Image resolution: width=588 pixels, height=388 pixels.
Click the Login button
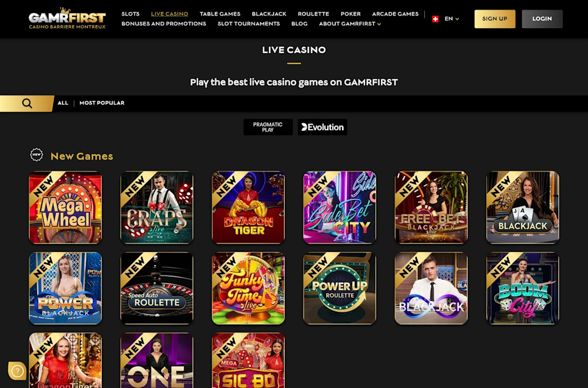pos(542,19)
